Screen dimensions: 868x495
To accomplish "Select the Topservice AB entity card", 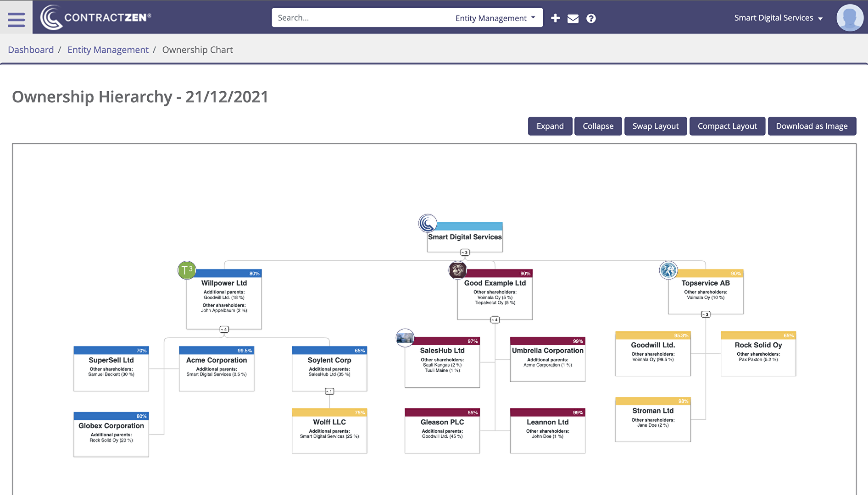I will coord(706,291).
